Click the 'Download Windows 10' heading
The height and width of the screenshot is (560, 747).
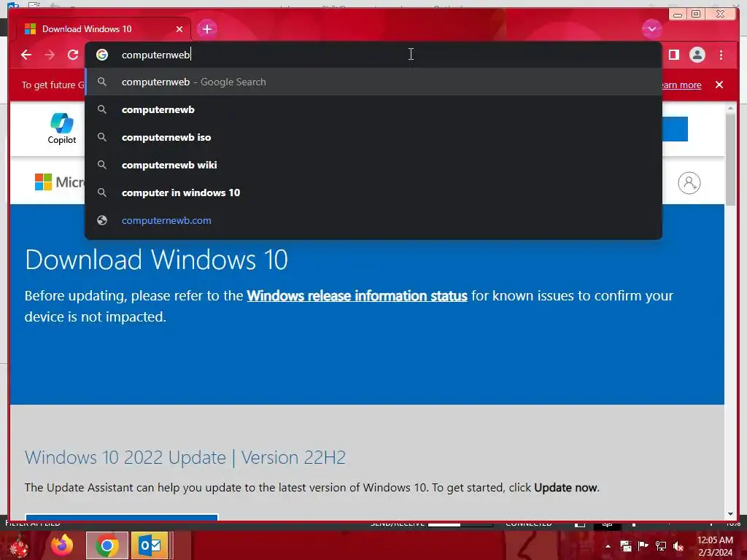[156, 260]
